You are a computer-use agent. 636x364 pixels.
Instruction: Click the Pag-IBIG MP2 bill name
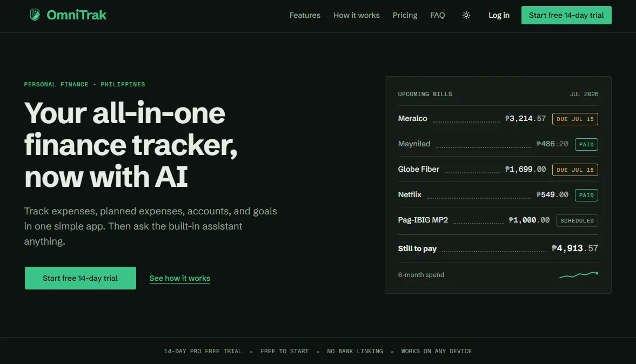click(x=423, y=220)
